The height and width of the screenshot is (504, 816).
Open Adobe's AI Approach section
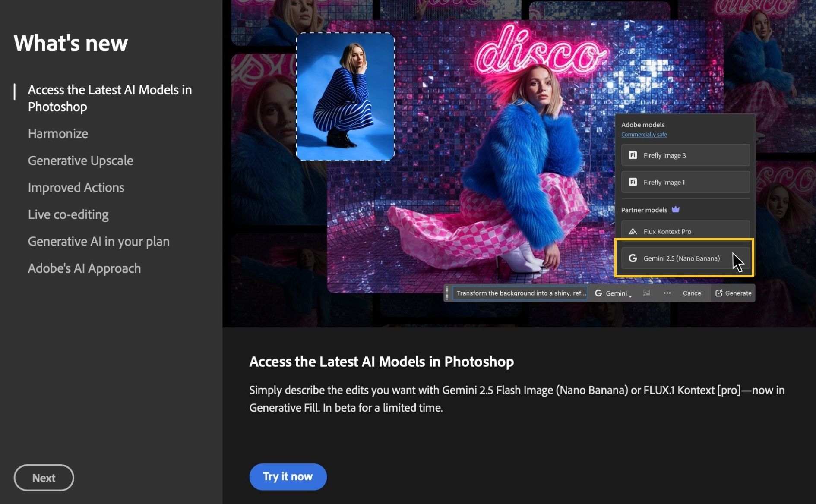85,268
